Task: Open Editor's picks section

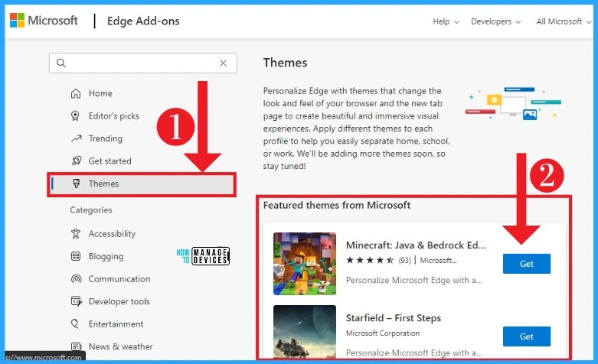Action: [113, 115]
